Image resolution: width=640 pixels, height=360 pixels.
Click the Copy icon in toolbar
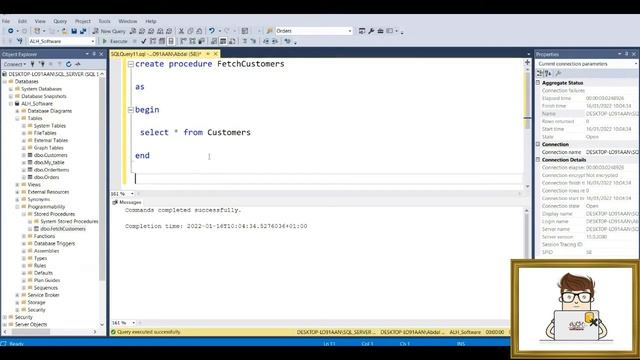(190, 31)
